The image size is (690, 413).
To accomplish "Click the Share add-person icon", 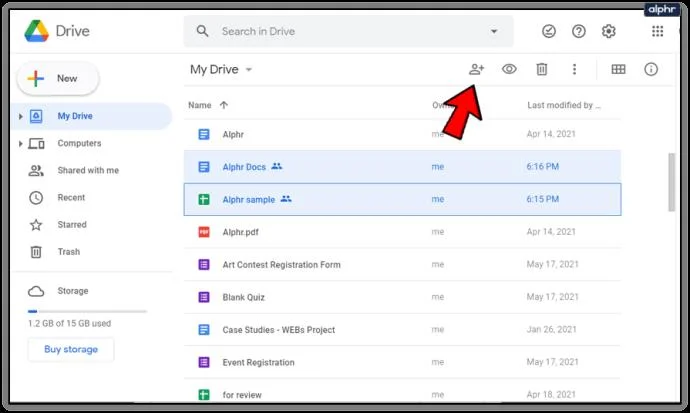I will 476,69.
